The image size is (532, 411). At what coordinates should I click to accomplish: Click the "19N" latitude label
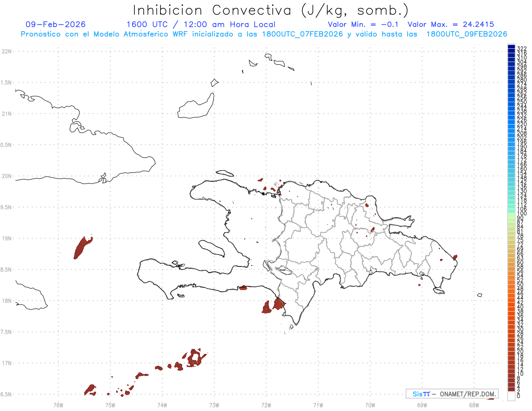click(6, 239)
